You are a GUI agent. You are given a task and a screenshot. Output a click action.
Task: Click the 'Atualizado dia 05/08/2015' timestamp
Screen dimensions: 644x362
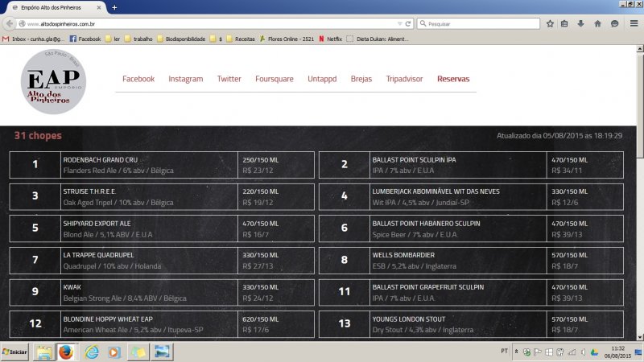(559, 135)
